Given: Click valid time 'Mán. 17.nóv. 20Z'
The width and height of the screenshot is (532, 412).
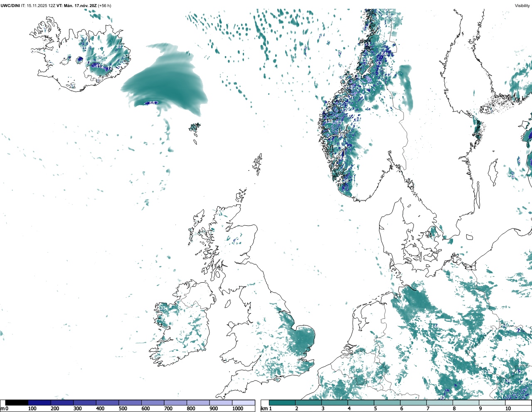Looking at the screenshot, I should [x=80, y=5].
